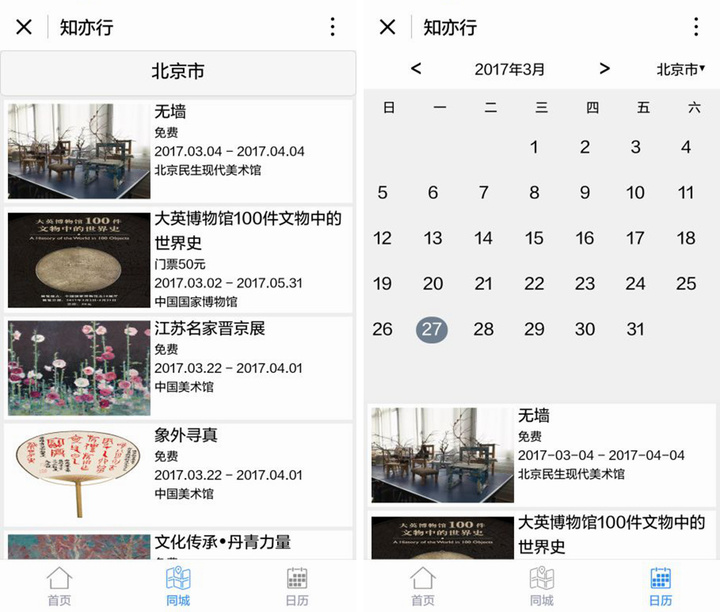Click the 门票50元 price text
The image size is (720, 612).
pyautogui.click(x=180, y=264)
